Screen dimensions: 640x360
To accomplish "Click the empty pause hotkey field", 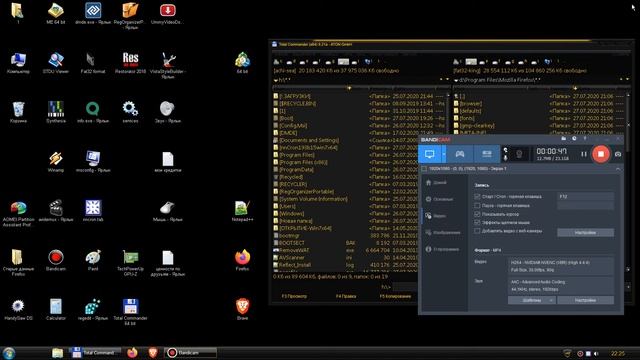I will [585, 206].
